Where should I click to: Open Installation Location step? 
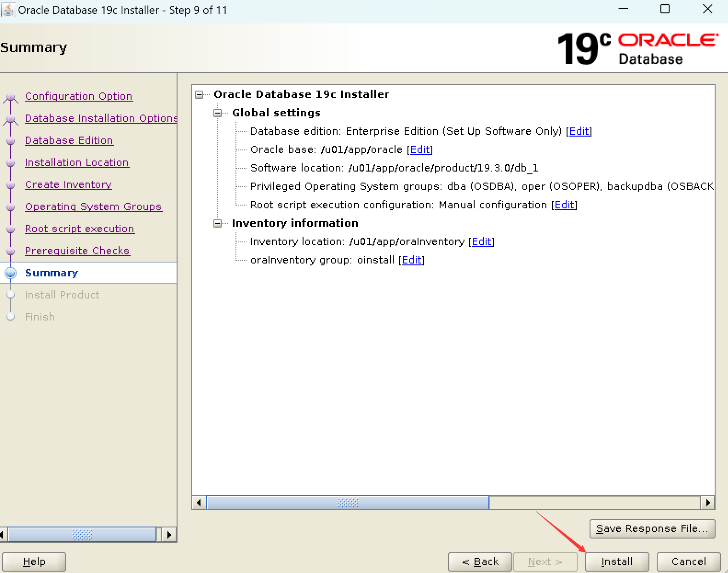77,162
